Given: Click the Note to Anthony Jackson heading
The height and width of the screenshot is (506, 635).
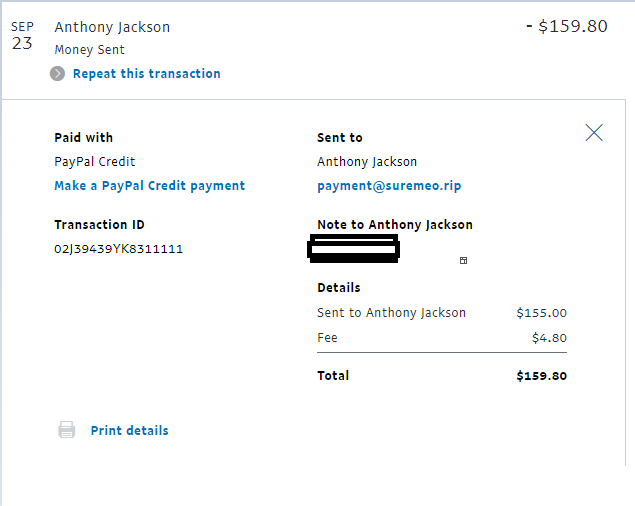Looking at the screenshot, I should point(395,224).
